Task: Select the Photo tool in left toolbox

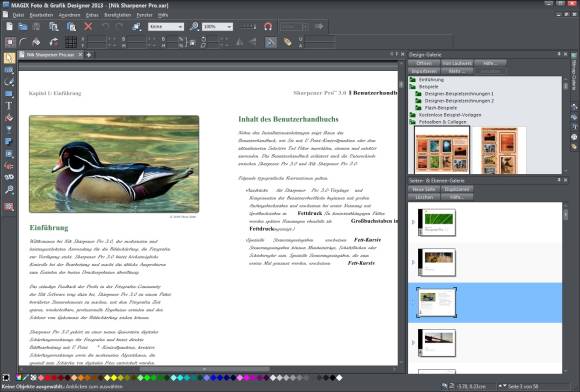Action: coord(9,70)
